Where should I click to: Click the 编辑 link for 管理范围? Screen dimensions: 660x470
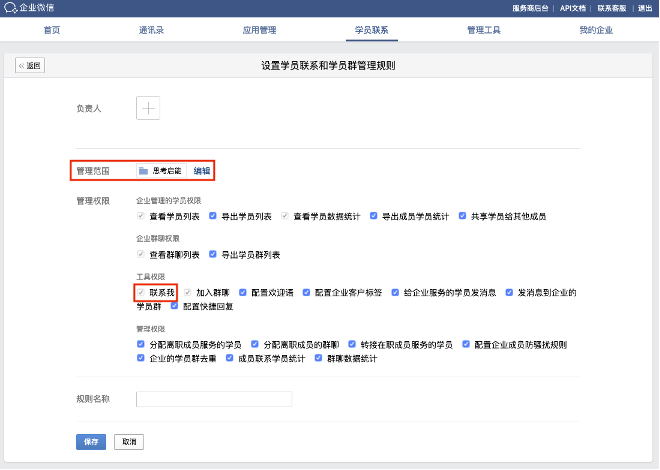coord(202,171)
